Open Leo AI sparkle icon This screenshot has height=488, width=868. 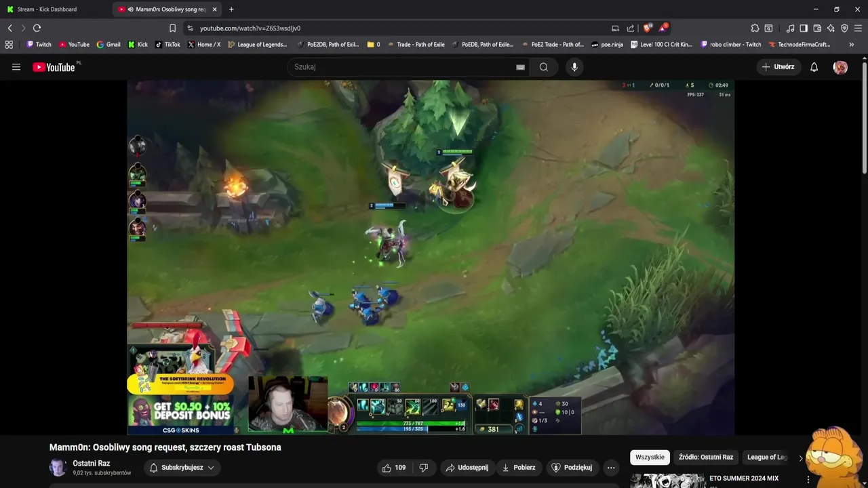(x=831, y=28)
